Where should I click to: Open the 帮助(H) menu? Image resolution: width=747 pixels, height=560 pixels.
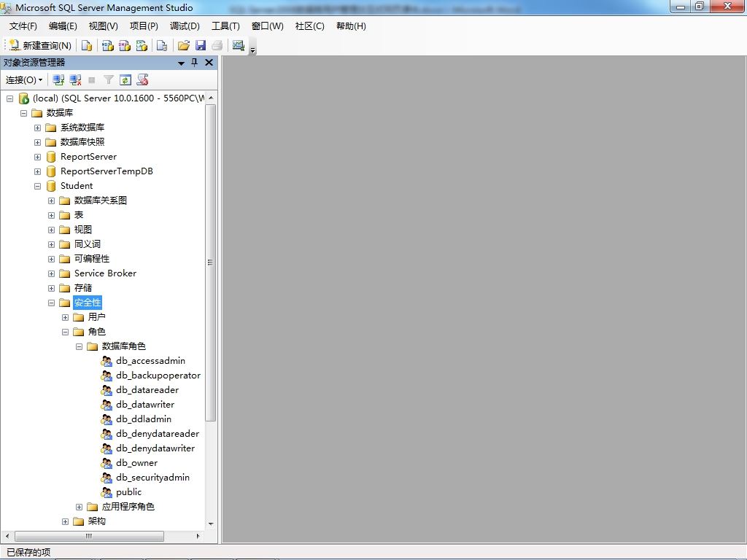(x=351, y=26)
